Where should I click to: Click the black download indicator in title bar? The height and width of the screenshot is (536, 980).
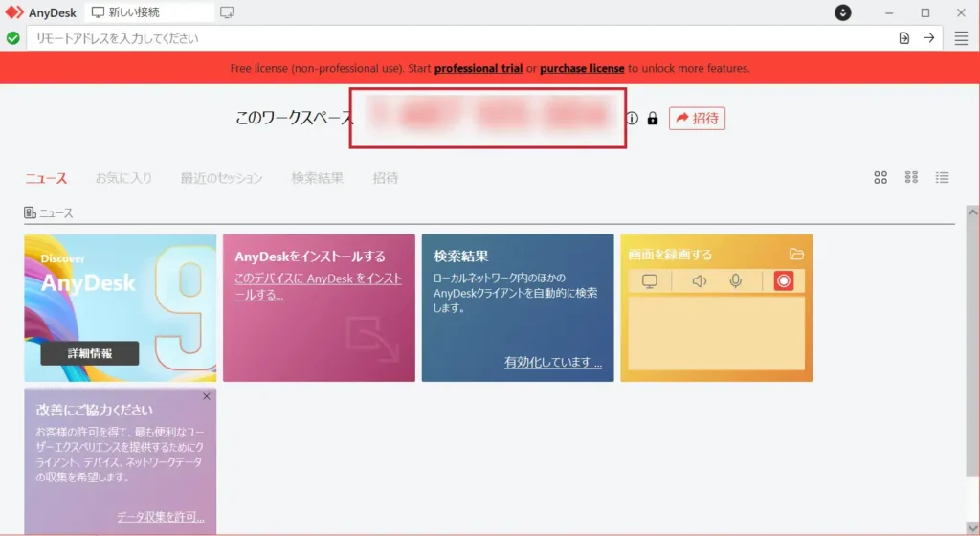843,12
